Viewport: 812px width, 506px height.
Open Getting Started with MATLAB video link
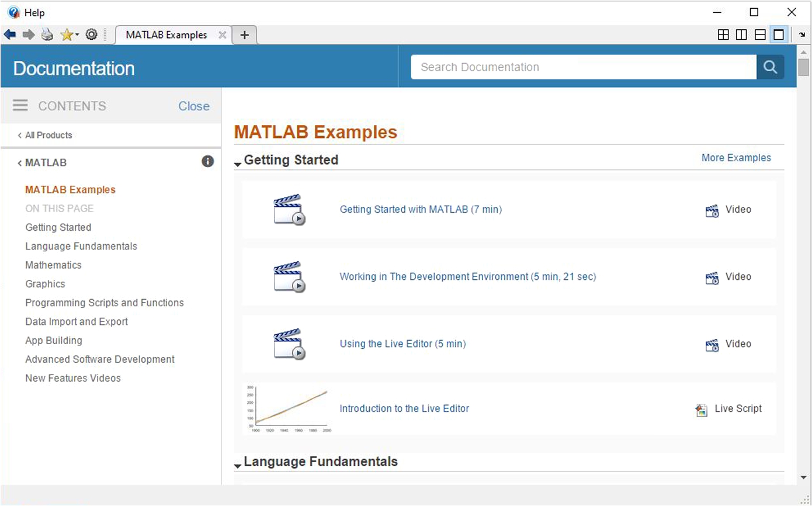[x=421, y=209]
